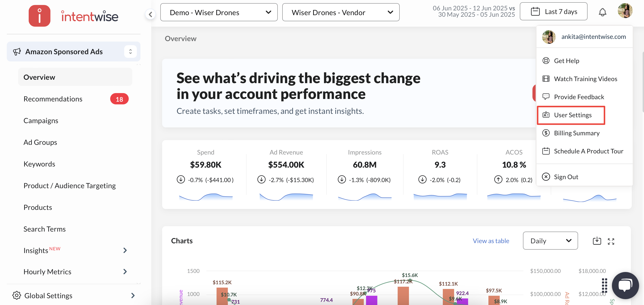Open the chat support bubble
The height and width of the screenshot is (305, 644).
pyautogui.click(x=625, y=286)
